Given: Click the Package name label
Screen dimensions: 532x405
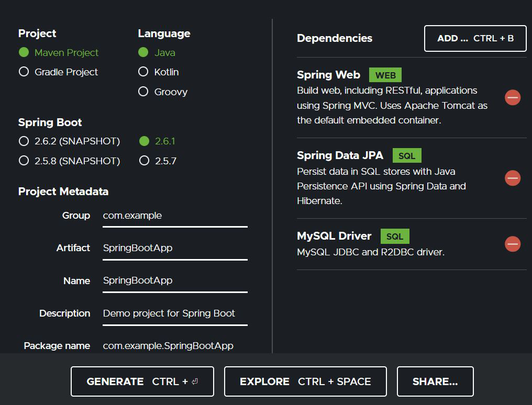Looking at the screenshot, I should 57,346.
